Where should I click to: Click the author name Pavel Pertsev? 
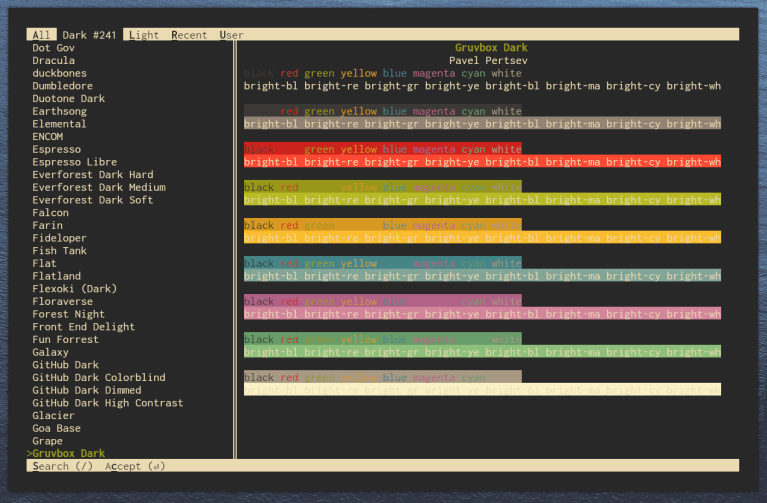click(488, 60)
